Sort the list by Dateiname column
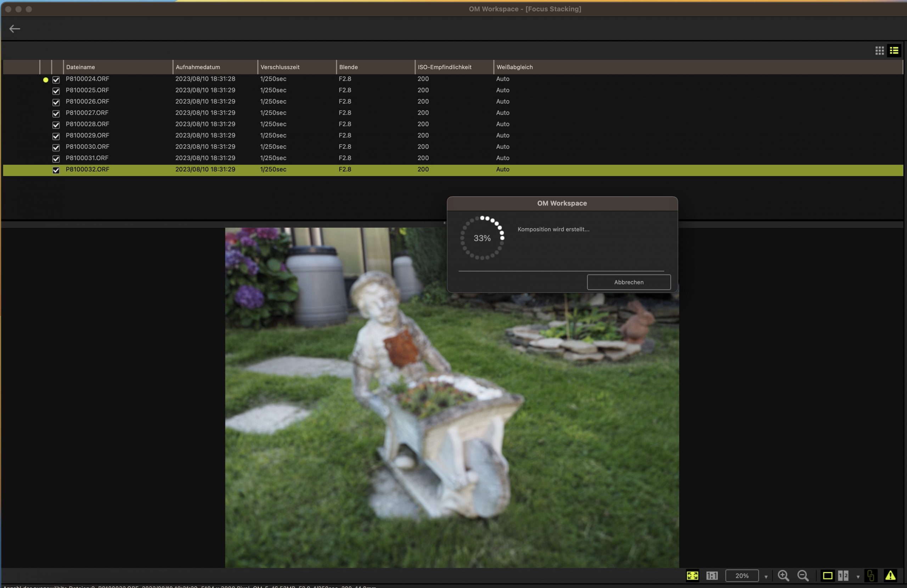This screenshot has width=907, height=588. pos(80,67)
